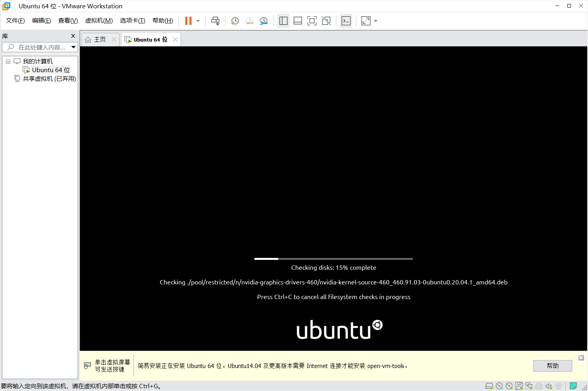Click the network adapter status icon

tap(529, 385)
